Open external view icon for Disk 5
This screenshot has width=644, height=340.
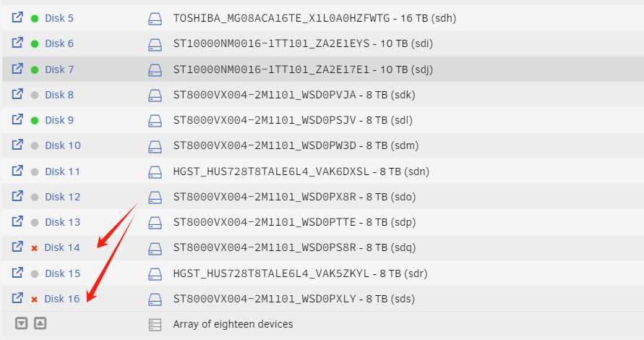pyautogui.click(x=17, y=17)
